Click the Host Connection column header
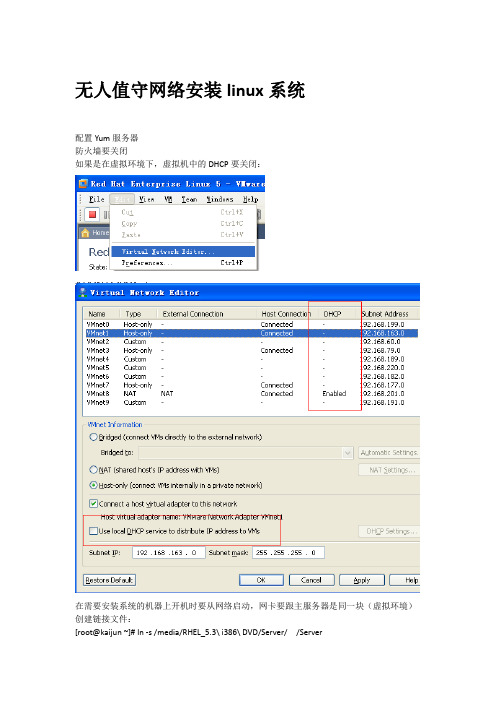This screenshot has height=702, width=496. (x=286, y=314)
